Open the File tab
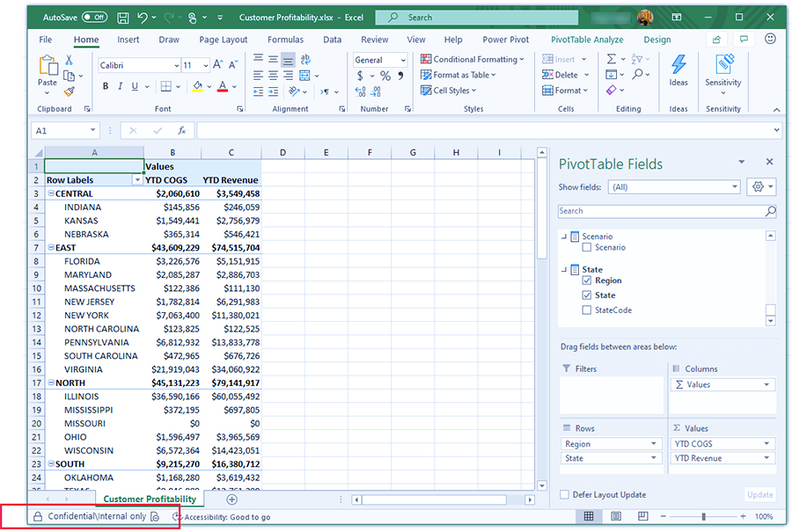Viewport: 792px width, 532px height. 46,40
